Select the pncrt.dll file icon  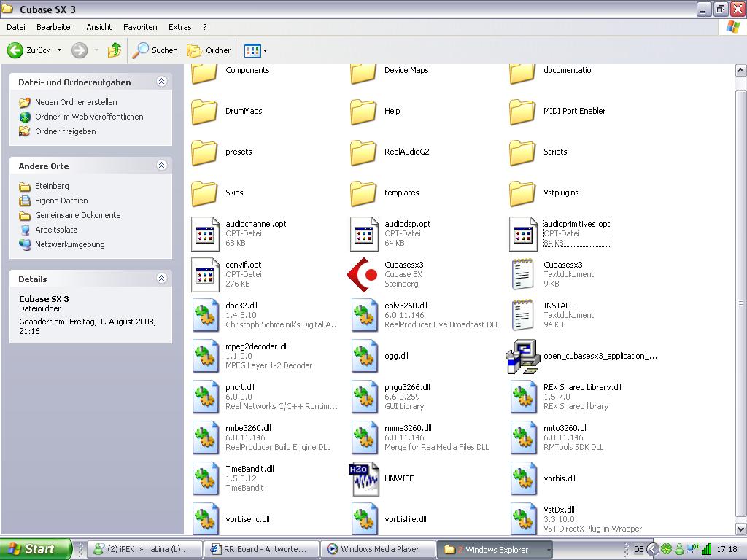pyautogui.click(x=206, y=397)
